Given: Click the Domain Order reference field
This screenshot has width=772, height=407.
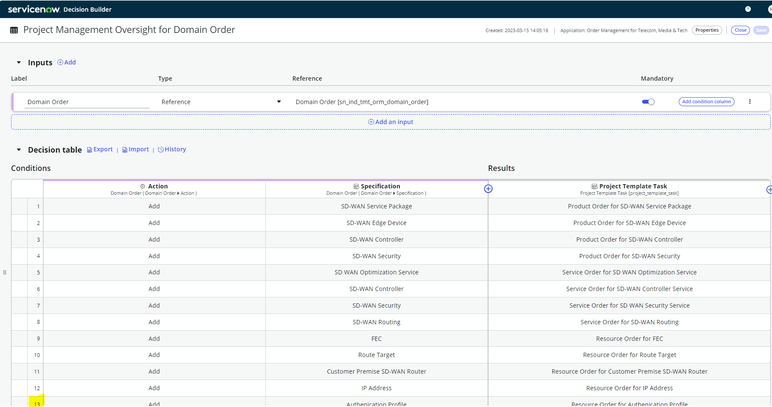Looking at the screenshot, I should pos(362,102).
